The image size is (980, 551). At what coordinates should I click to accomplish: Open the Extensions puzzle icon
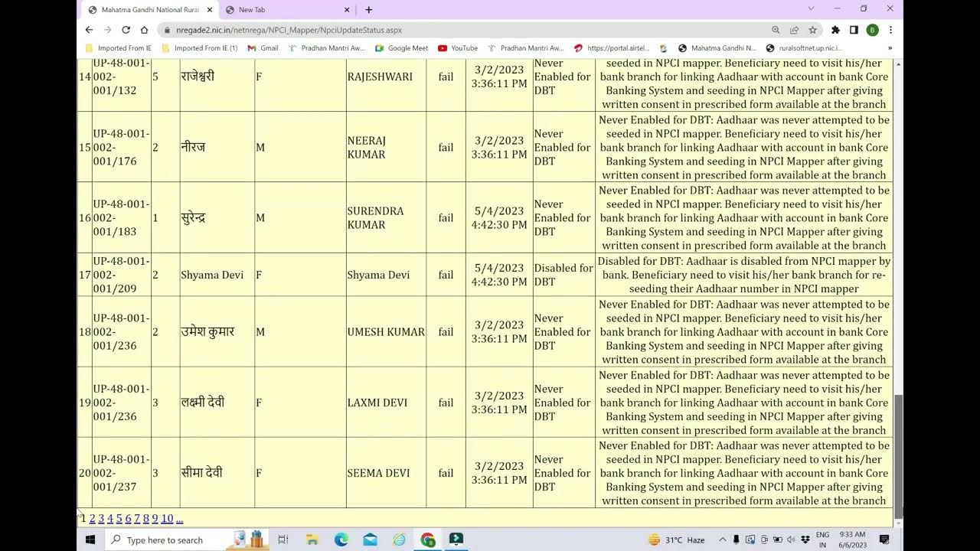tap(835, 30)
